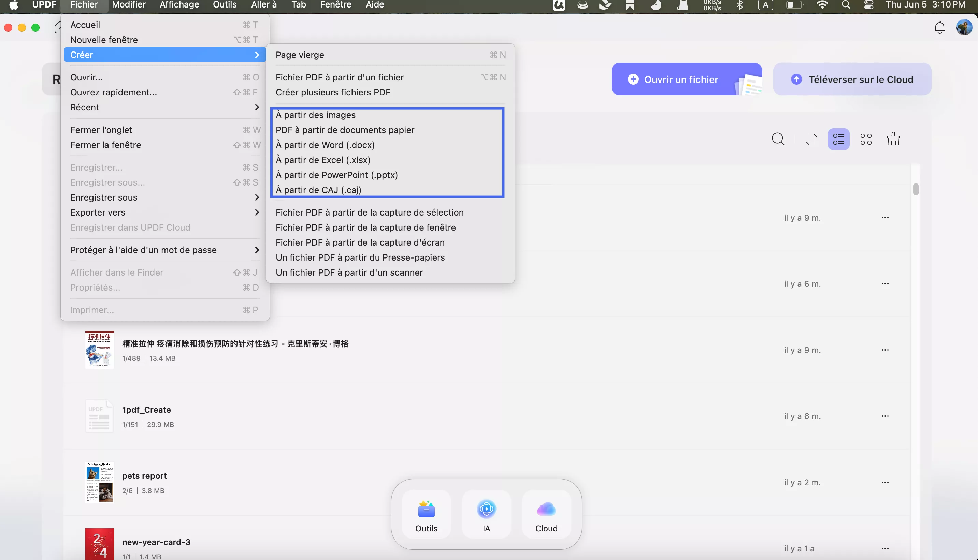Select À partir de CAJ (.caj)
This screenshot has height=560, width=978.
(x=390, y=190)
